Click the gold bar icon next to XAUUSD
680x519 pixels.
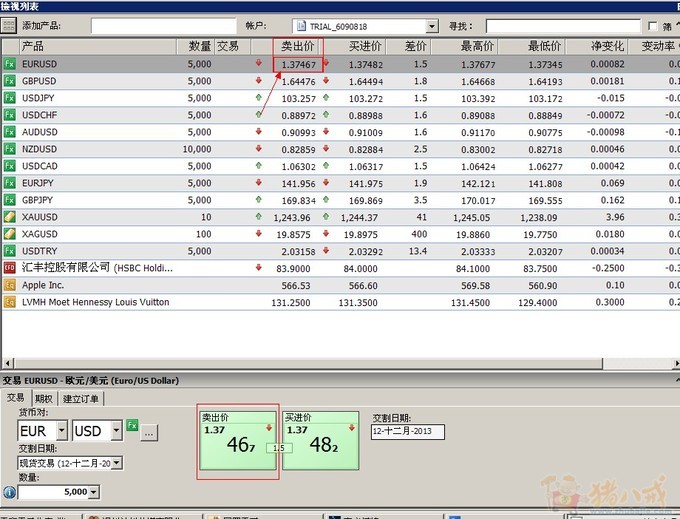tap(10, 217)
